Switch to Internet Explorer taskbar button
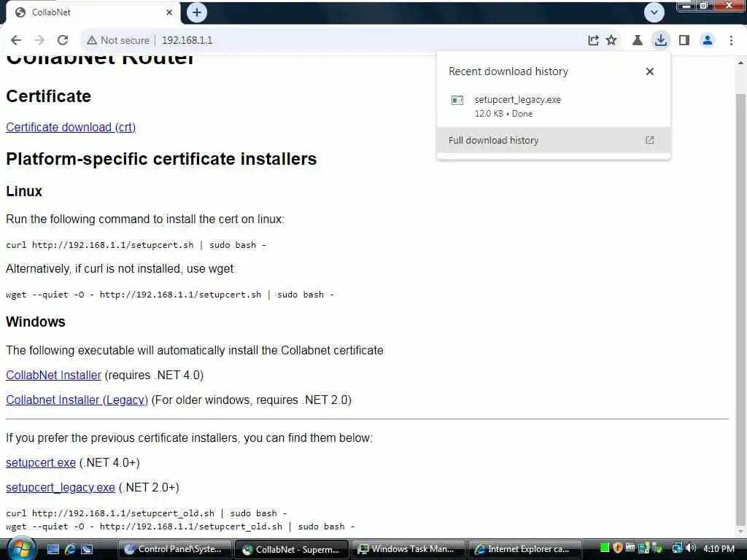747x560 pixels. 525,549
